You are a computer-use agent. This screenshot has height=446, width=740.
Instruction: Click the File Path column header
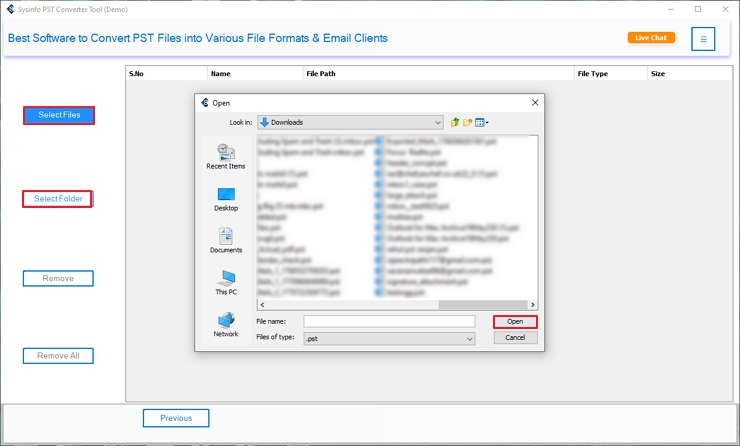pyautogui.click(x=438, y=74)
